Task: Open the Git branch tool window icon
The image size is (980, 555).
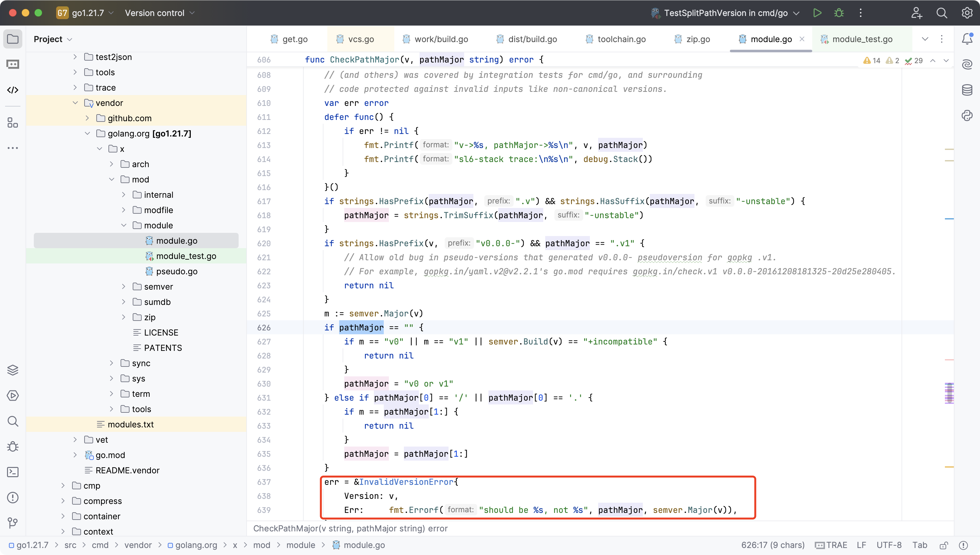Action: [12, 523]
